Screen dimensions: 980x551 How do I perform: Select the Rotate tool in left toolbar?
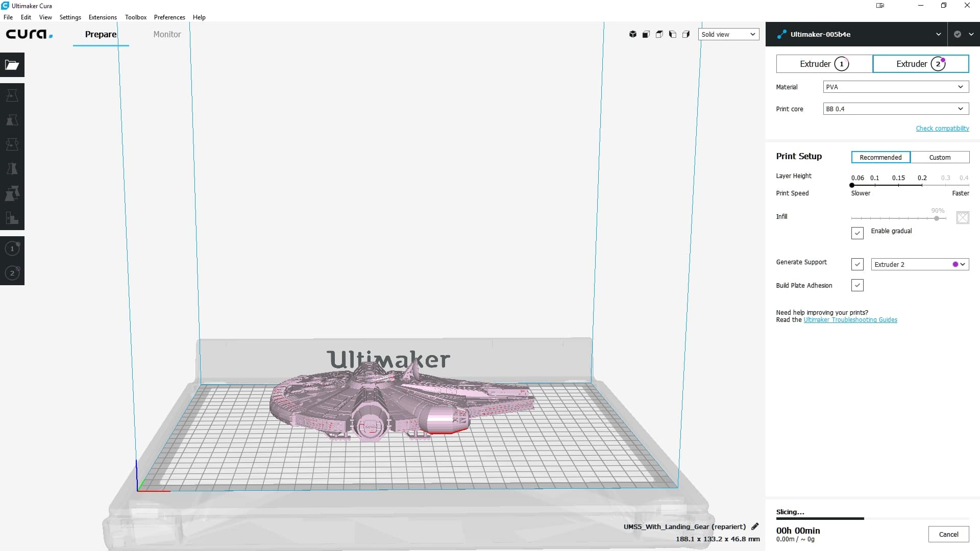[x=12, y=144]
